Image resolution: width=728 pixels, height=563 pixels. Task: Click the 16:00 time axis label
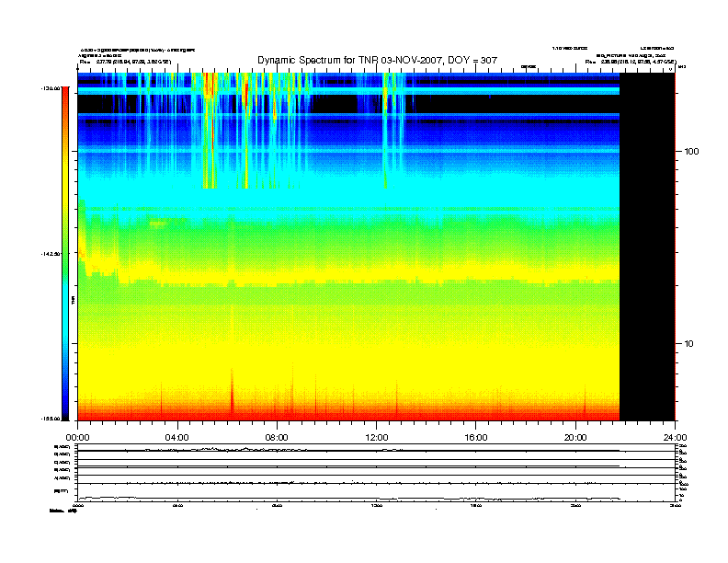[476, 438]
